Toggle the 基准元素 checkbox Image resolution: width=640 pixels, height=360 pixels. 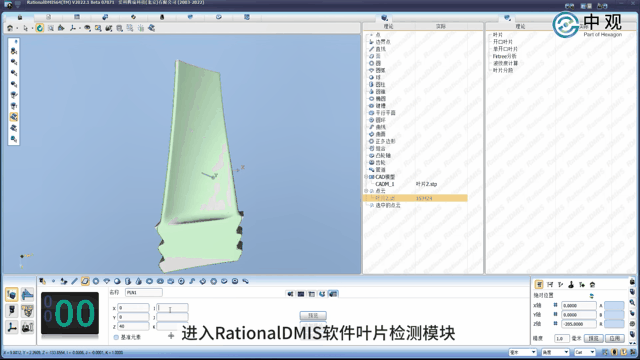click(x=116, y=337)
